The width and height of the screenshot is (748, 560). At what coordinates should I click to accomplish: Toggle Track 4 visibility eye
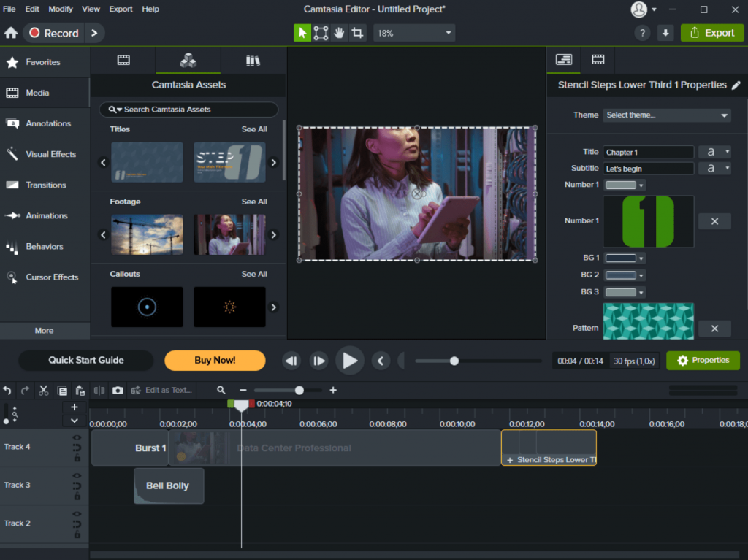tap(77, 438)
